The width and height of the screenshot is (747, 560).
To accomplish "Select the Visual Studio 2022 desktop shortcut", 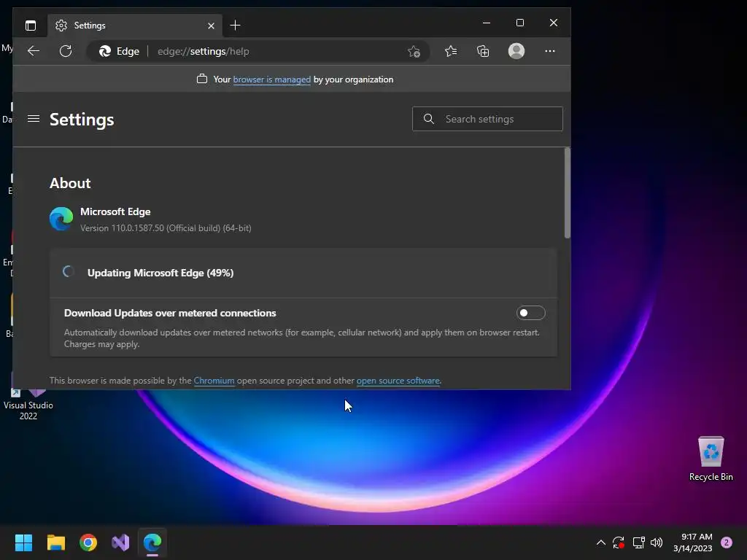I will point(28,402).
